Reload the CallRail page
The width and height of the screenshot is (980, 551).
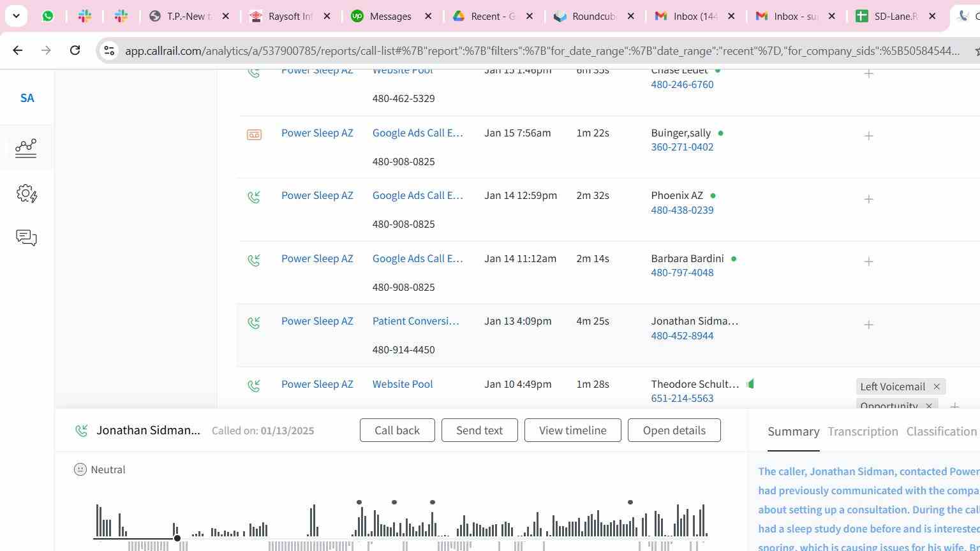75,50
